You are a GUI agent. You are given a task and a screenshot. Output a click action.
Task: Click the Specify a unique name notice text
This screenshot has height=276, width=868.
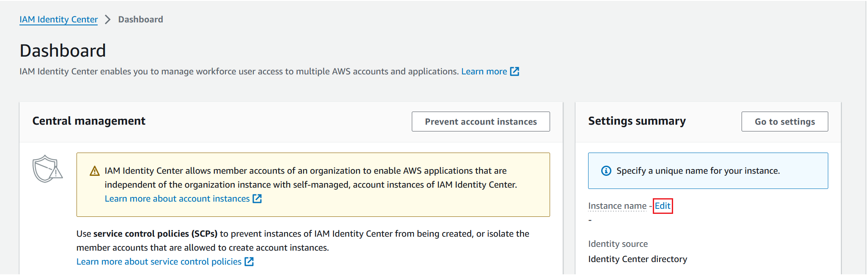(x=698, y=171)
